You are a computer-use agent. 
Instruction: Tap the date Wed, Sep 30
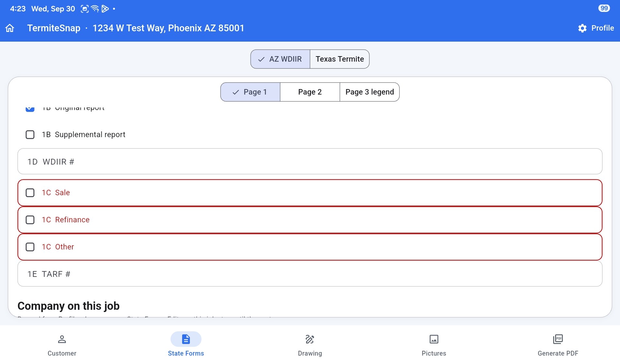[x=53, y=9]
